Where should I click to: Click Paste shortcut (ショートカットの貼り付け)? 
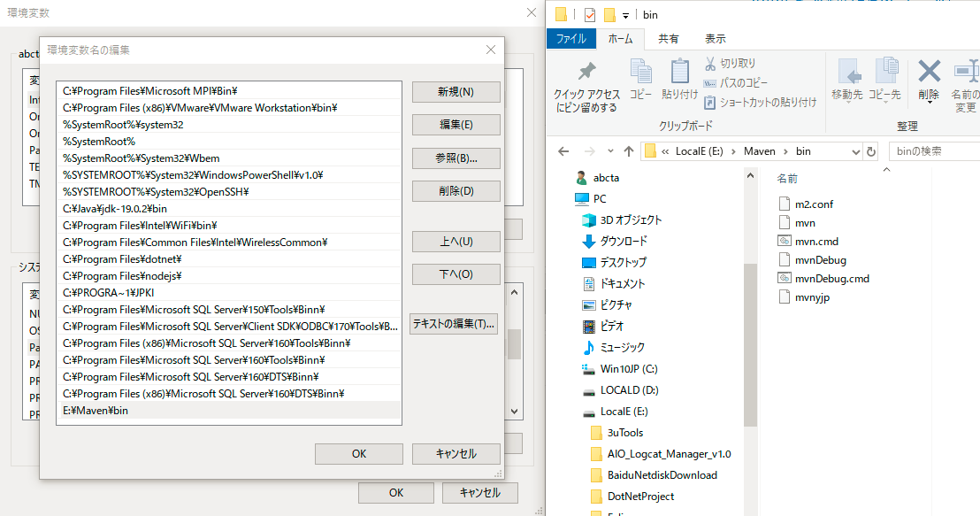tap(760, 102)
